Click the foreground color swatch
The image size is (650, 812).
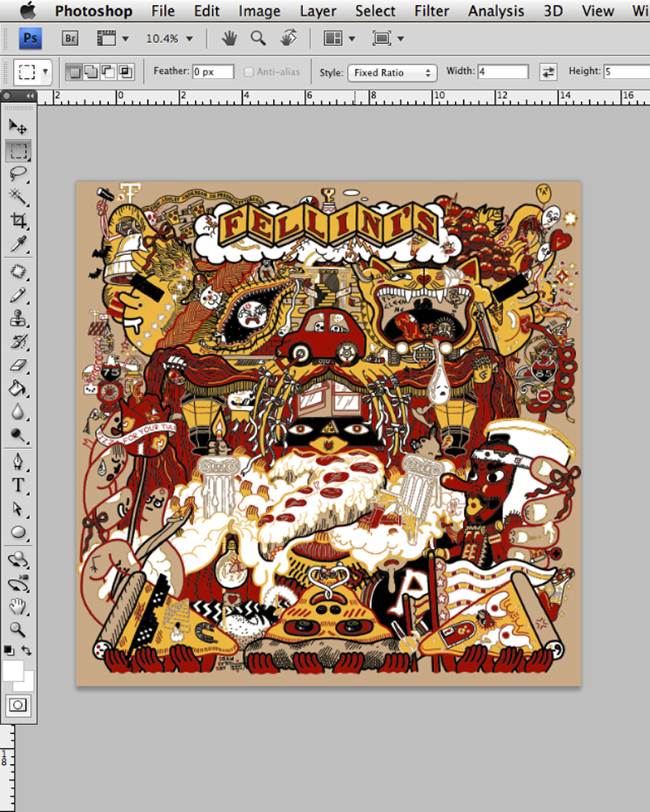[x=12, y=669]
